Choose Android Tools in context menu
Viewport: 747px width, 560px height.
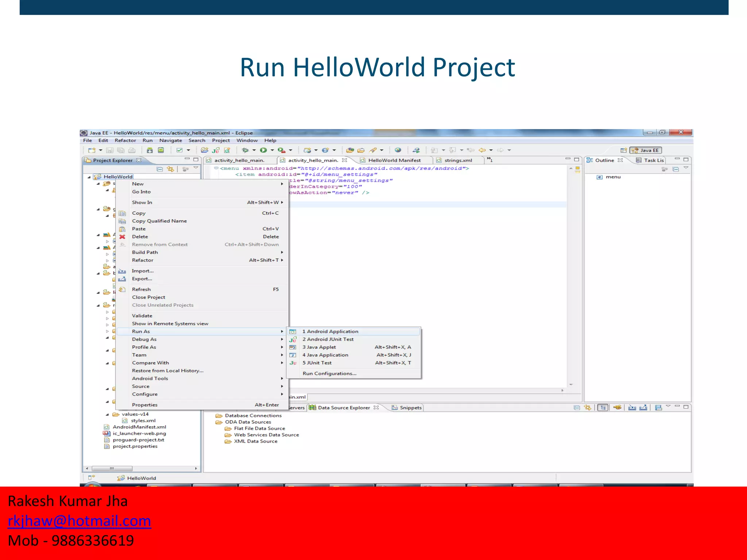point(202,378)
